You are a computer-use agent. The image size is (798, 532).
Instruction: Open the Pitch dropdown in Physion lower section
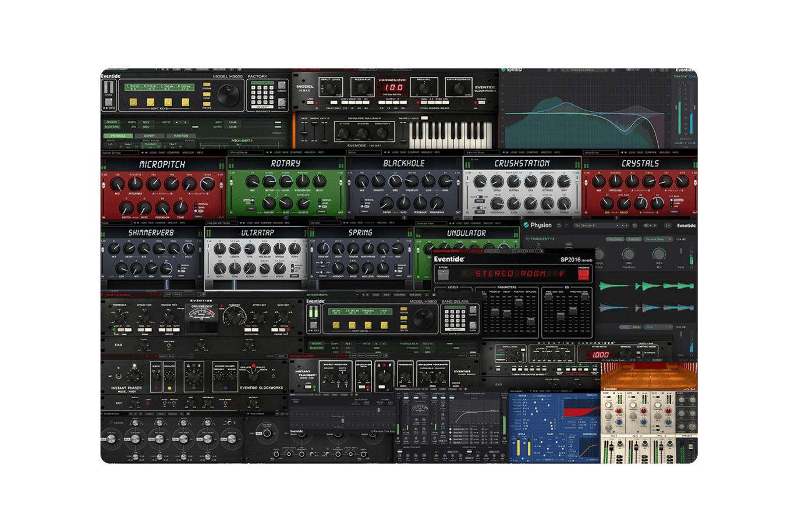658,327
